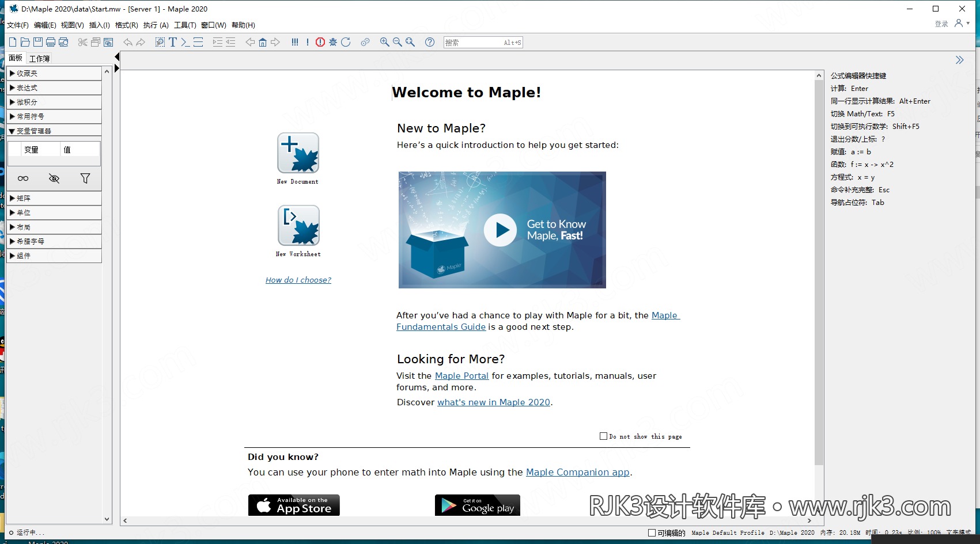The width and height of the screenshot is (980, 544).
Task: Open the debugger bug icon
Action: [x=333, y=42]
